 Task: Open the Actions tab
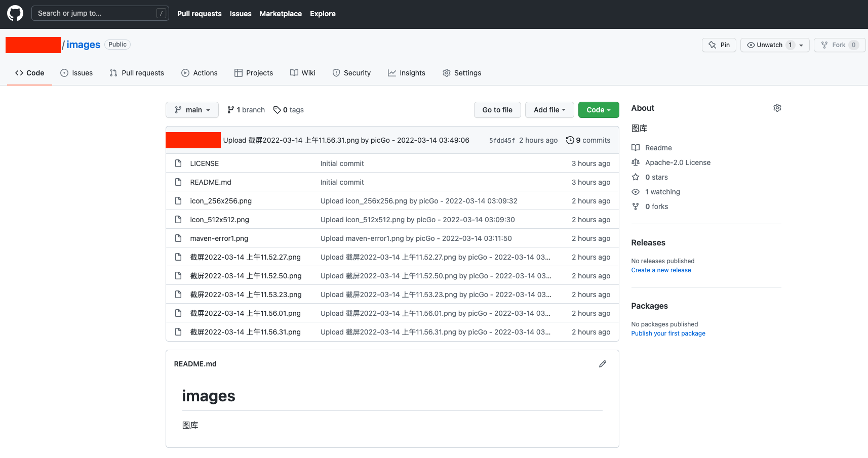point(200,73)
